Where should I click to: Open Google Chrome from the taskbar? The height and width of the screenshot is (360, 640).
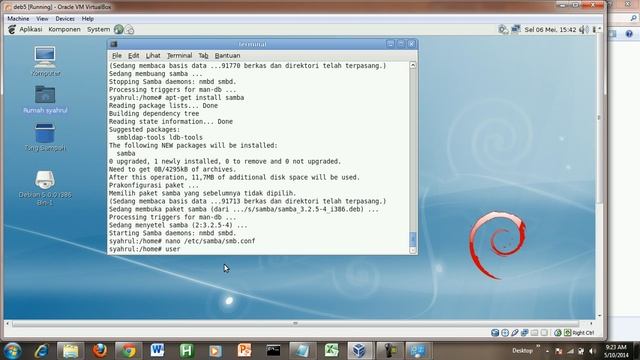tap(129, 351)
